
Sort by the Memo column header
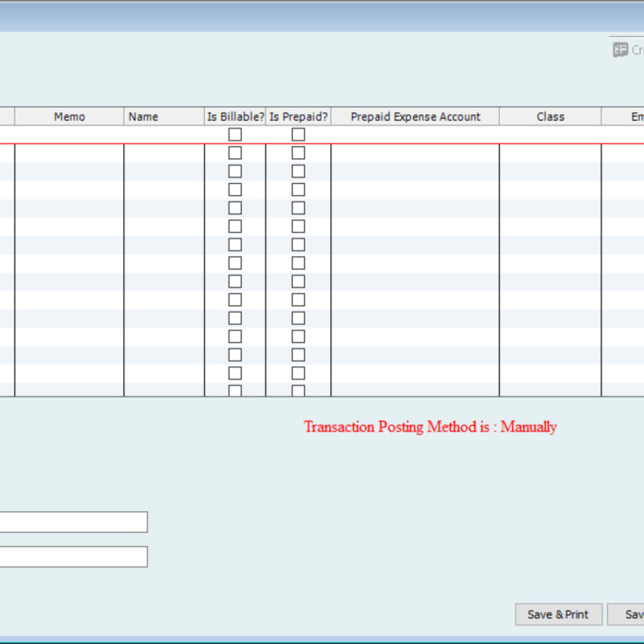(69, 117)
